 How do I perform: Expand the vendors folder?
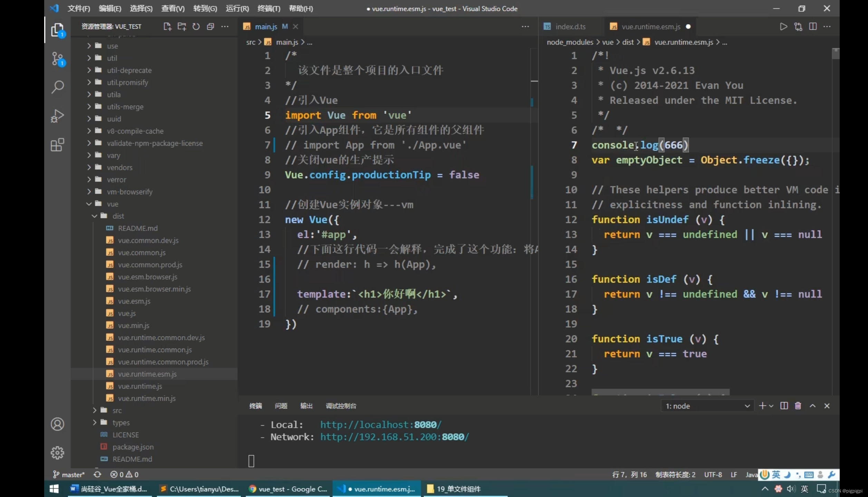click(x=89, y=167)
